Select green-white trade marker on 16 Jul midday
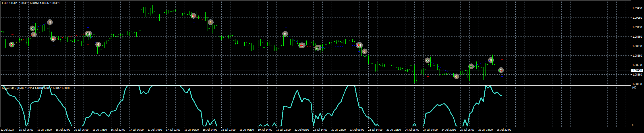Screen dimensions: 644x133 88,34
